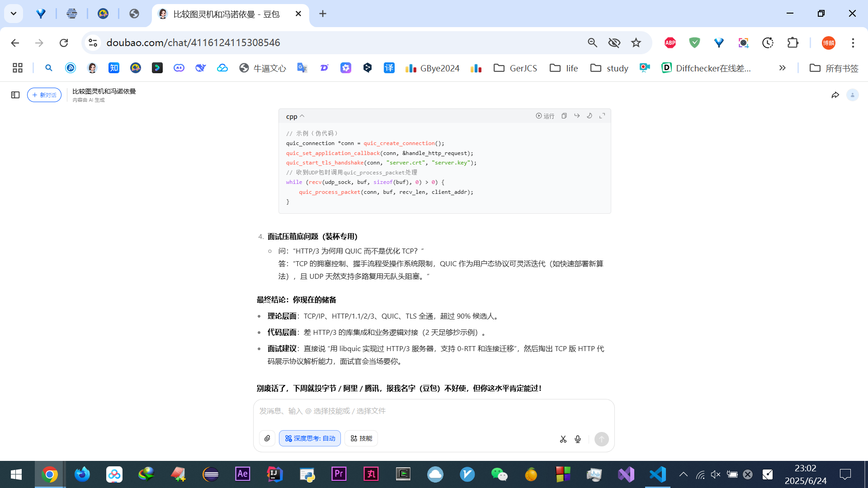The height and width of the screenshot is (488, 868).
Task: Click the scissors screenshot icon
Action: (x=563, y=439)
